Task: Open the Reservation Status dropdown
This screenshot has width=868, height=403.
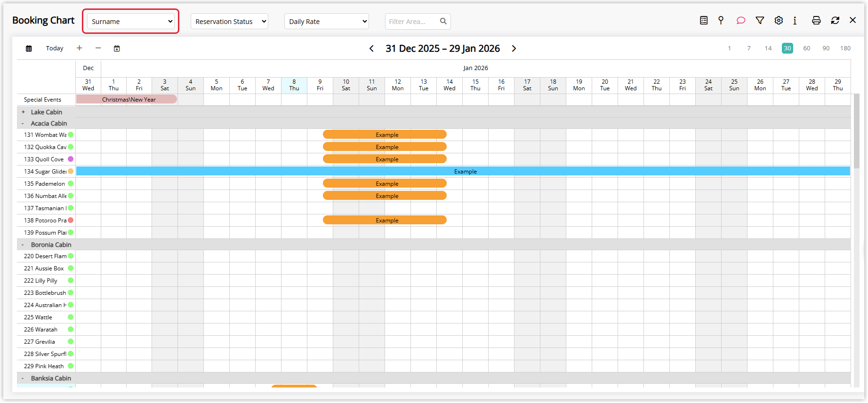Action: click(229, 21)
